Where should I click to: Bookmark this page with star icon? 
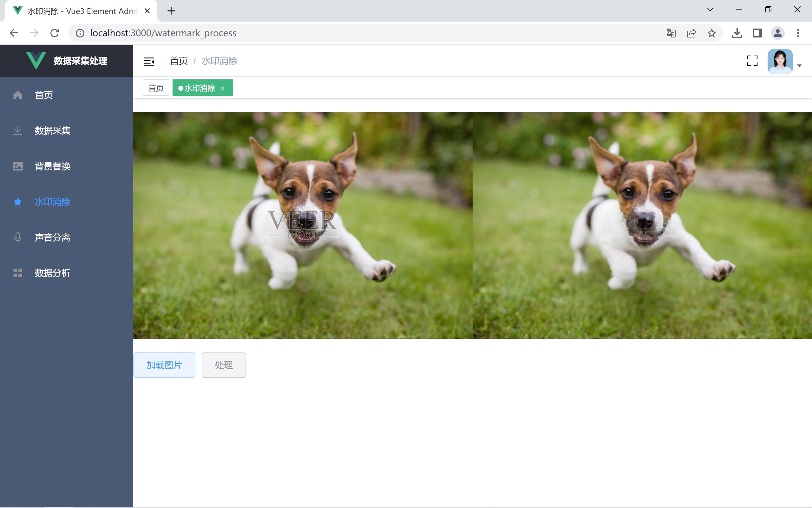point(712,33)
